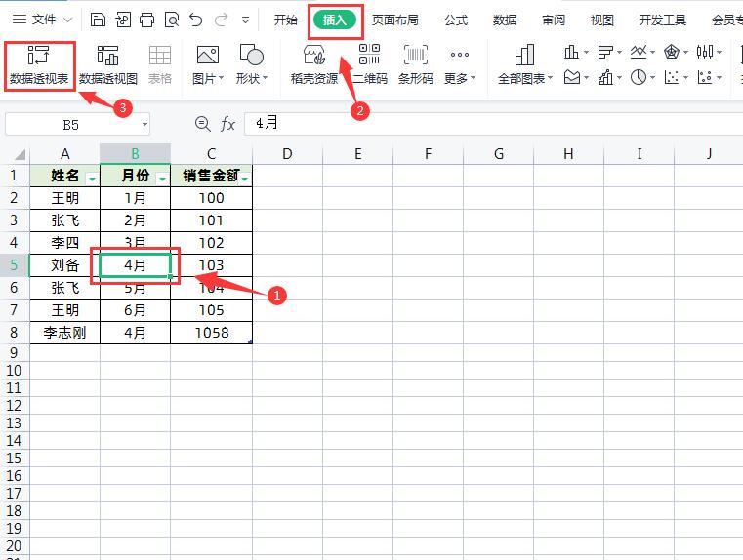Click the zoom magnifier beside fx
743x560 pixels.
pos(203,124)
